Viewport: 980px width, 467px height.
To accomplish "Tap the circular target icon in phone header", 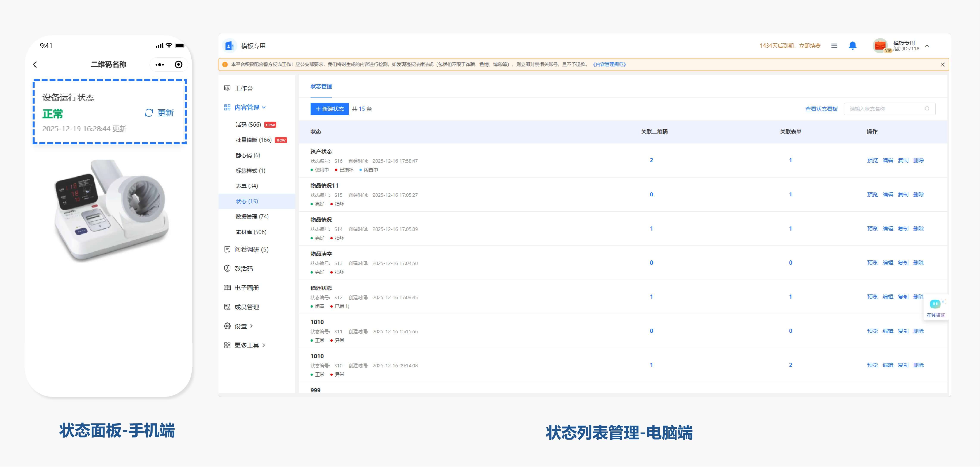I will (x=178, y=65).
